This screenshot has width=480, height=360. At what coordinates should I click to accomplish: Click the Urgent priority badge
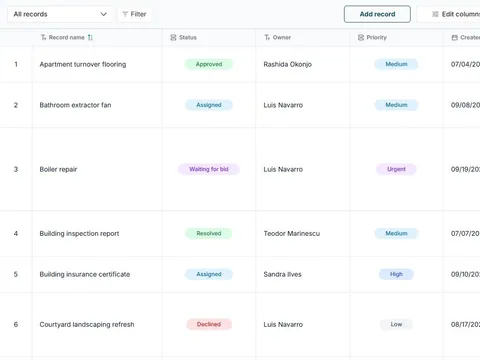(396, 169)
